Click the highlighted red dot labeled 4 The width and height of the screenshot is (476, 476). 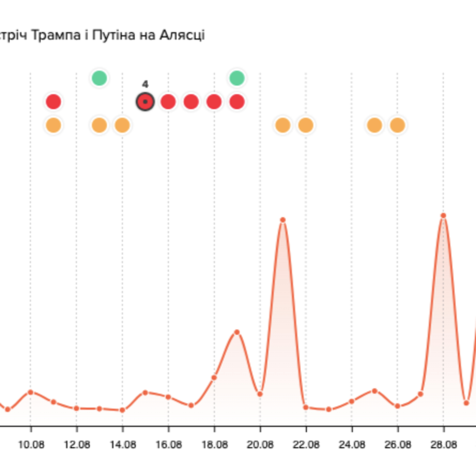145,102
